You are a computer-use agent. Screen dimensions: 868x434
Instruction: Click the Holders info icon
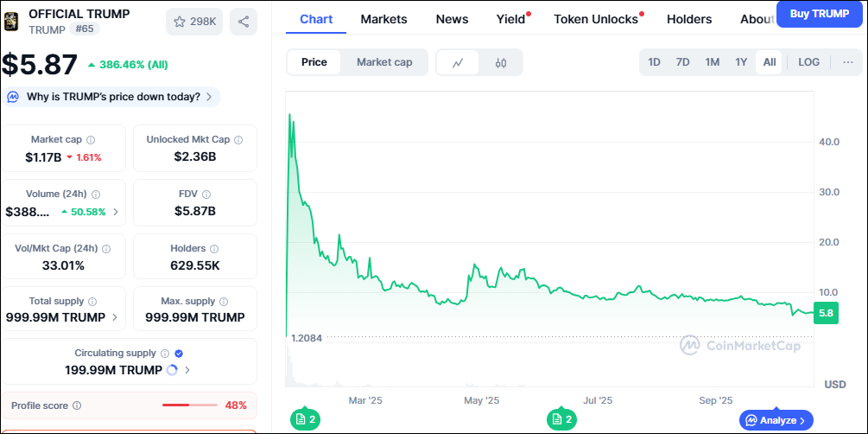click(x=214, y=249)
